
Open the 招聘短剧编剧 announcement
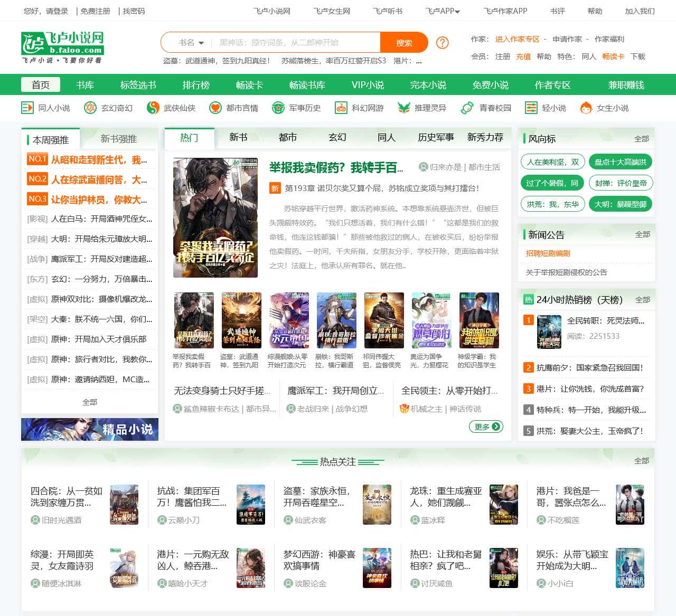coord(548,253)
